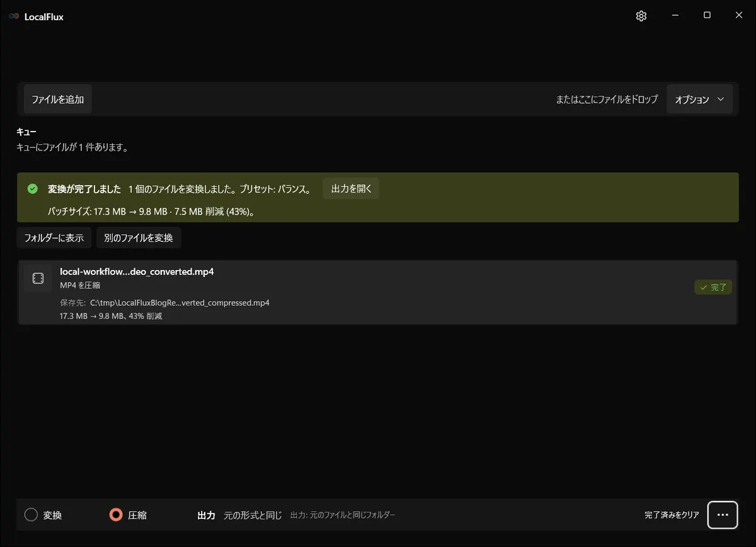Click the green success checkmark icon
This screenshot has height=547, width=756.
point(33,189)
